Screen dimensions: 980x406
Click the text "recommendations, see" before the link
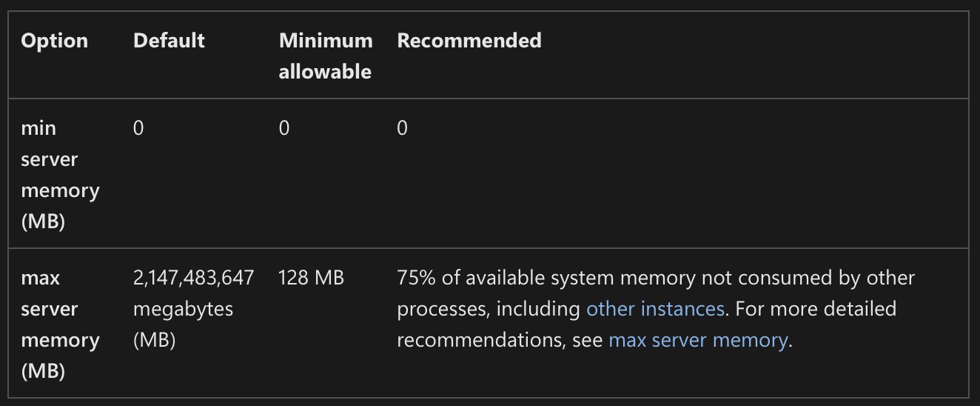pos(500,340)
